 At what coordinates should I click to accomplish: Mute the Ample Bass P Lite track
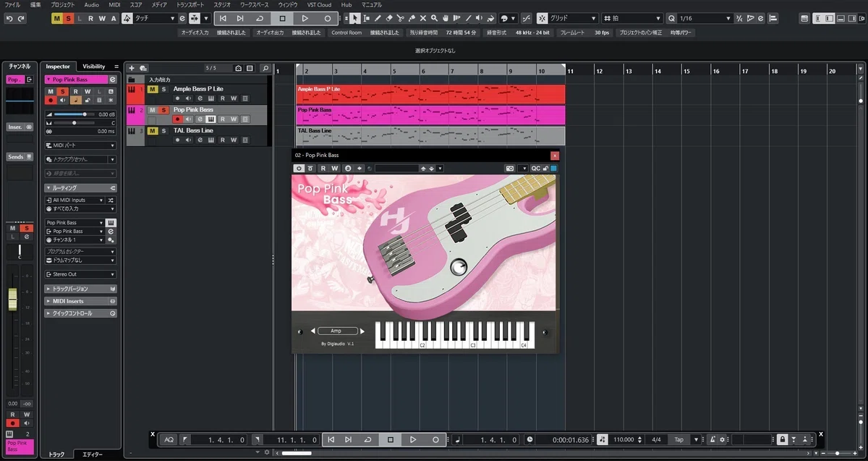pyautogui.click(x=153, y=89)
